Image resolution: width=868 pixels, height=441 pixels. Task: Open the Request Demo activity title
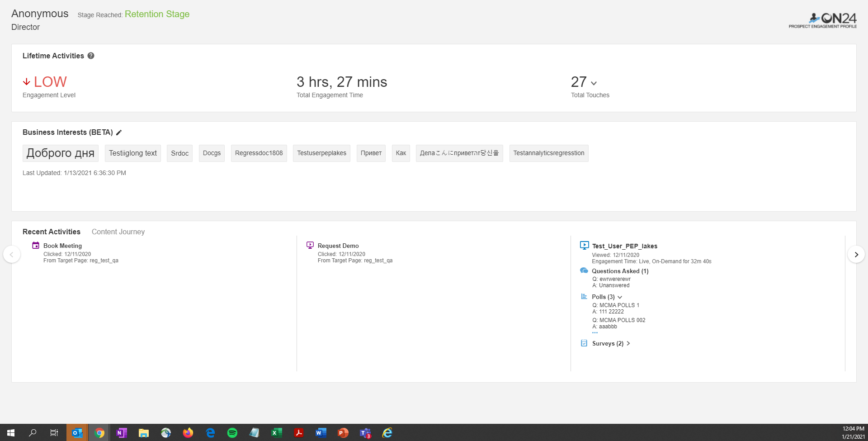338,246
